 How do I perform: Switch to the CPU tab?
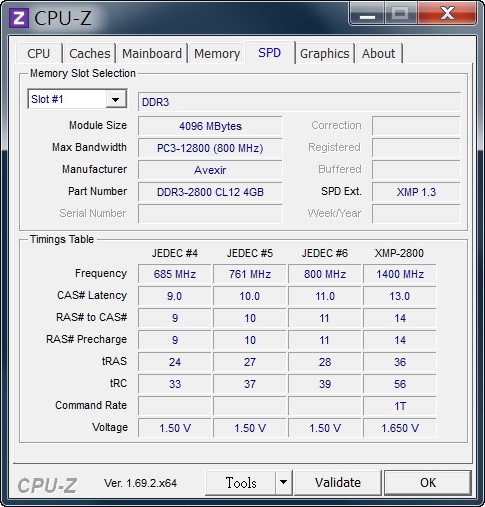(x=39, y=53)
